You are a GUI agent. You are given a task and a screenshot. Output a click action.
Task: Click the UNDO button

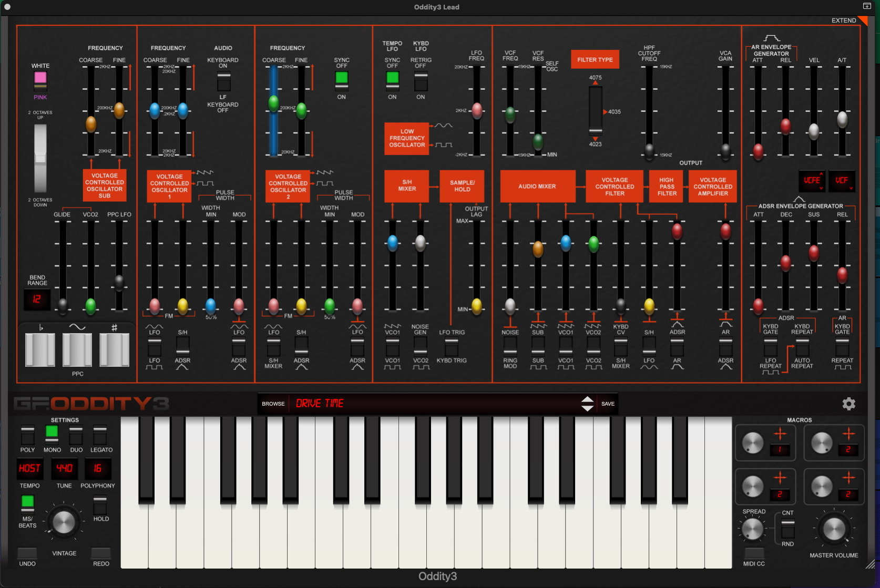pyautogui.click(x=27, y=553)
